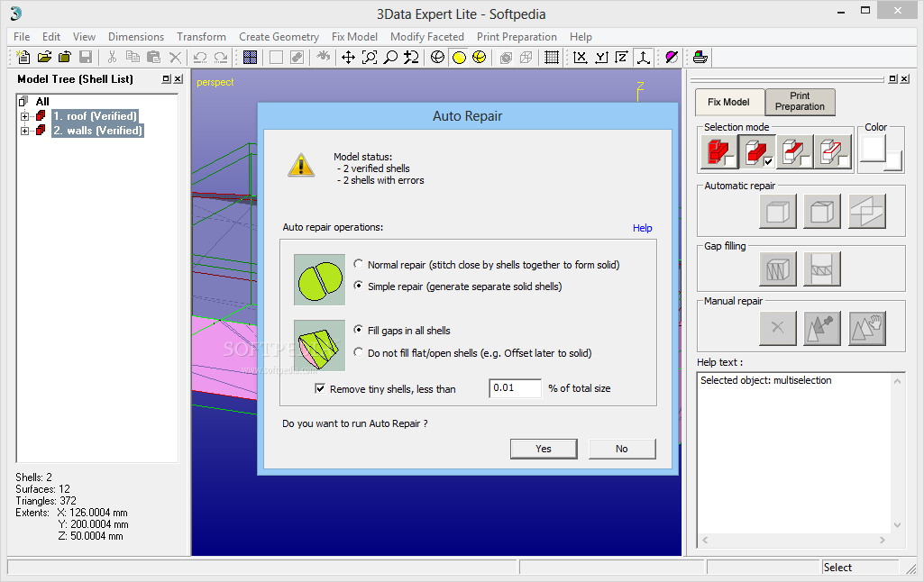The height and width of the screenshot is (582, 924).
Task: Click the blue grid select-all icon
Action: [251, 57]
